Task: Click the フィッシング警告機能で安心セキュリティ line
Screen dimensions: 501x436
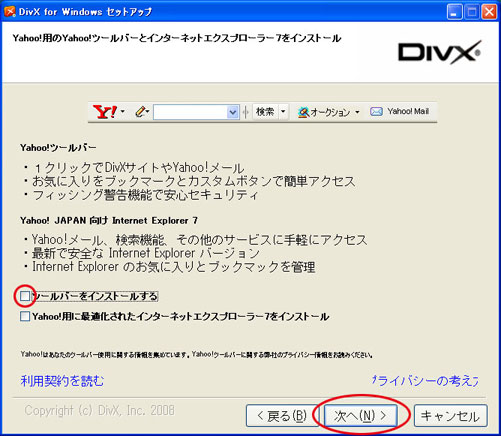Action: (141, 195)
